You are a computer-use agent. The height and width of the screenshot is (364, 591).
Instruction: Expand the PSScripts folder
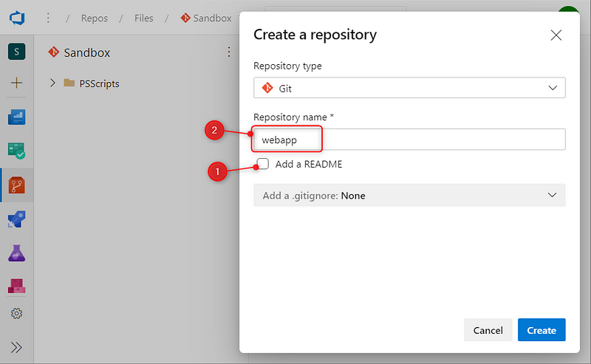coord(52,83)
